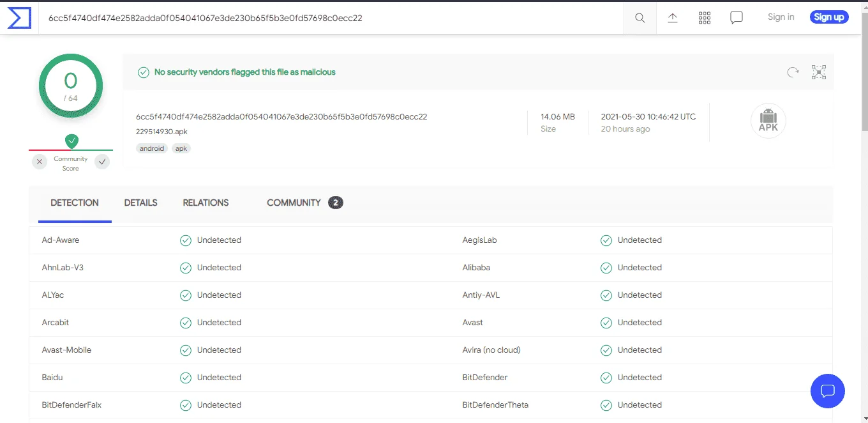The image size is (868, 423).
Task: Click the 2021-05-30 10:46:42 UTC timestamp
Action: click(x=648, y=117)
